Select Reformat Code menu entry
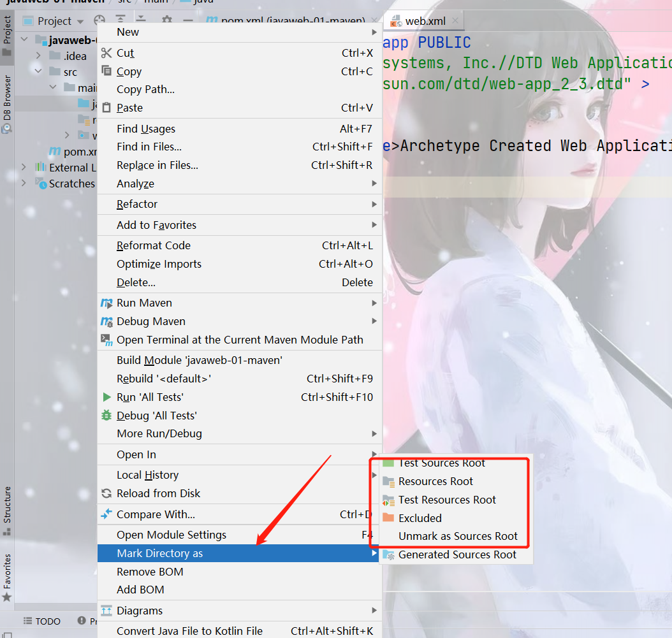672x638 pixels. 239,245
